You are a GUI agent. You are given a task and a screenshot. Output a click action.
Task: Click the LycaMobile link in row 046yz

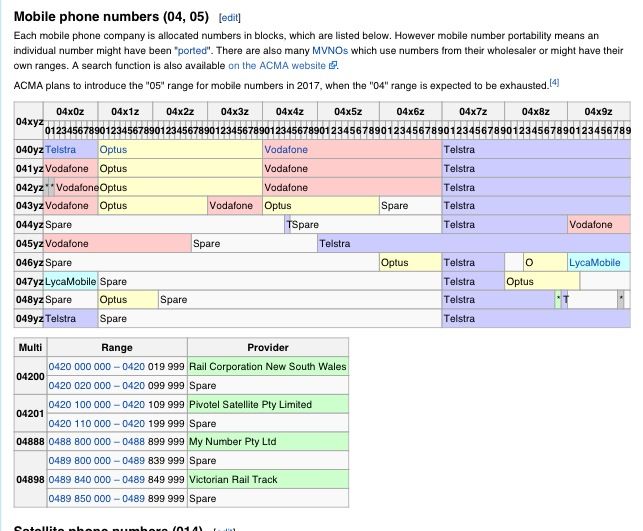click(x=594, y=262)
